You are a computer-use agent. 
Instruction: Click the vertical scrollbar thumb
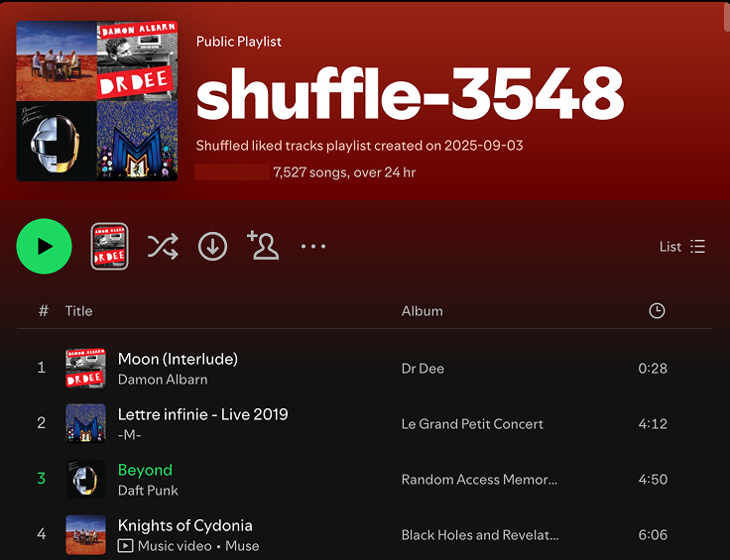727,16
